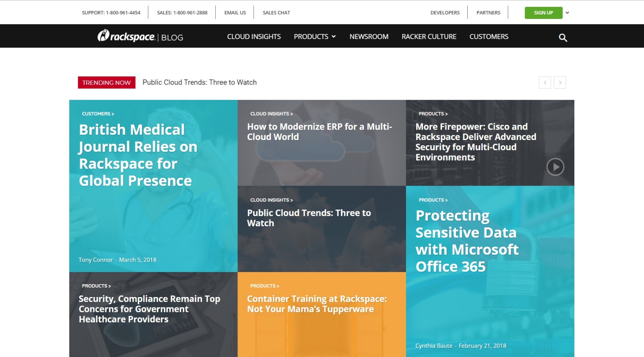Click author Tony Connor
This screenshot has height=357, width=644.
point(96,260)
